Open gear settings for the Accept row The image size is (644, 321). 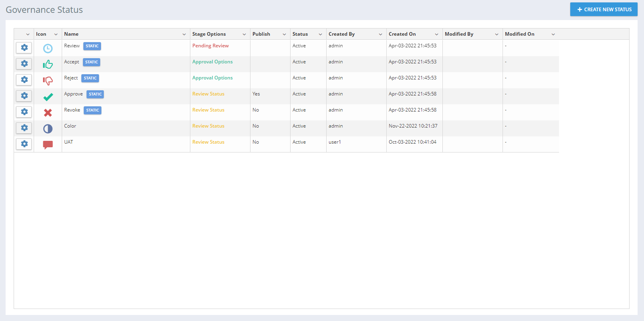[x=24, y=64]
